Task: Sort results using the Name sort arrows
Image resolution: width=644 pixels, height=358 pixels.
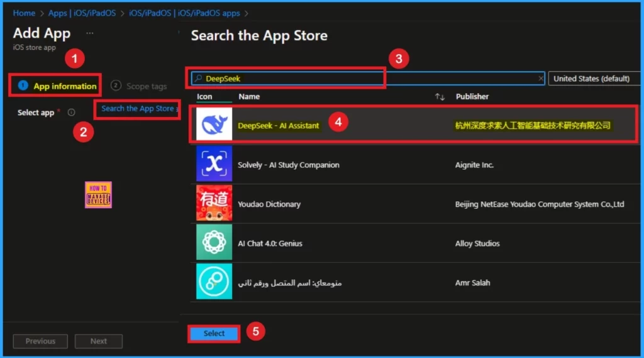Action: [x=440, y=97]
